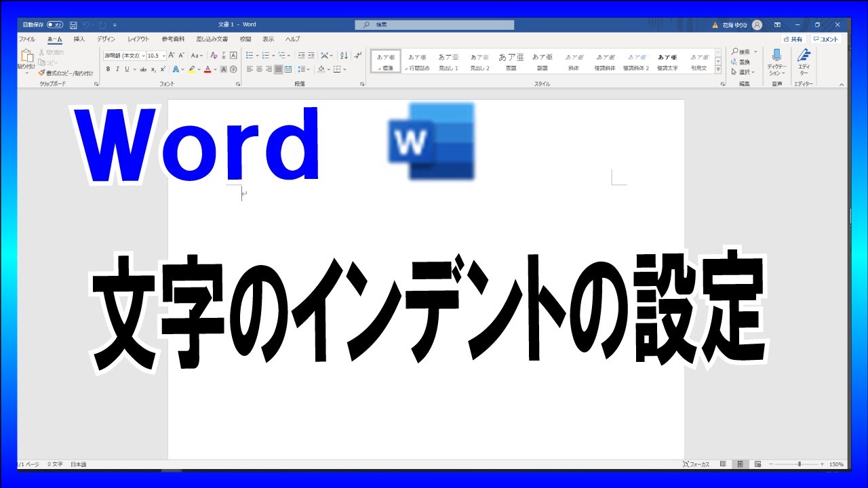Switch to Web Layout view in status bar
This screenshot has height=488, width=868.
click(x=758, y=464)
